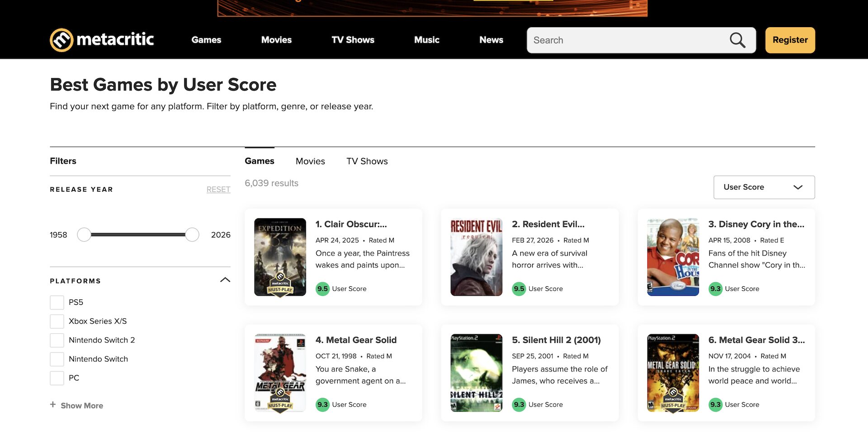
Task: Open the Music menu in the header
Action: point(426,40)
